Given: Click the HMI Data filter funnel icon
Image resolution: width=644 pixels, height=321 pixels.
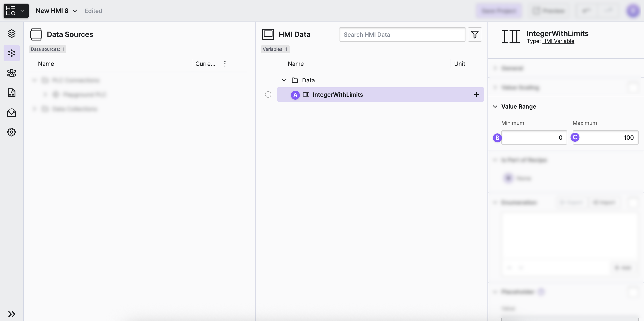Looking at the screenshot, I should 475,34.
